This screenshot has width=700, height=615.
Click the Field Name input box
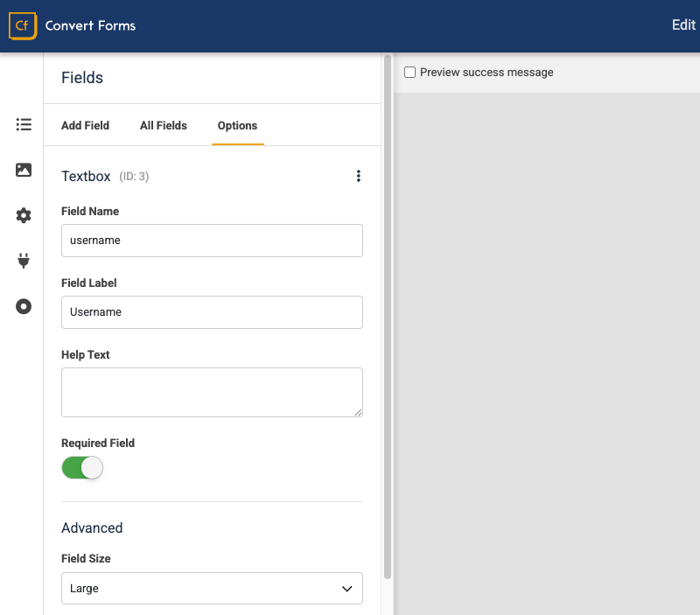[x=212, y=241]
